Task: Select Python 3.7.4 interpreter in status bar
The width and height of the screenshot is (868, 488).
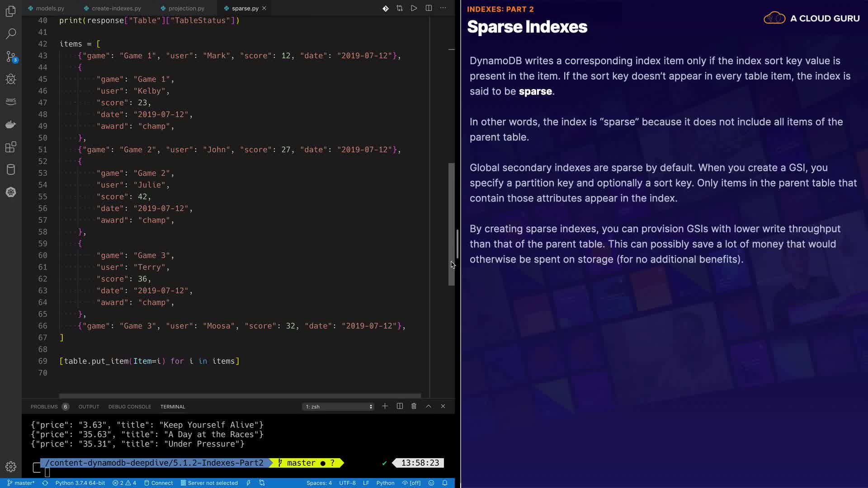Action: pyautogui.click(x=80, y=483)
